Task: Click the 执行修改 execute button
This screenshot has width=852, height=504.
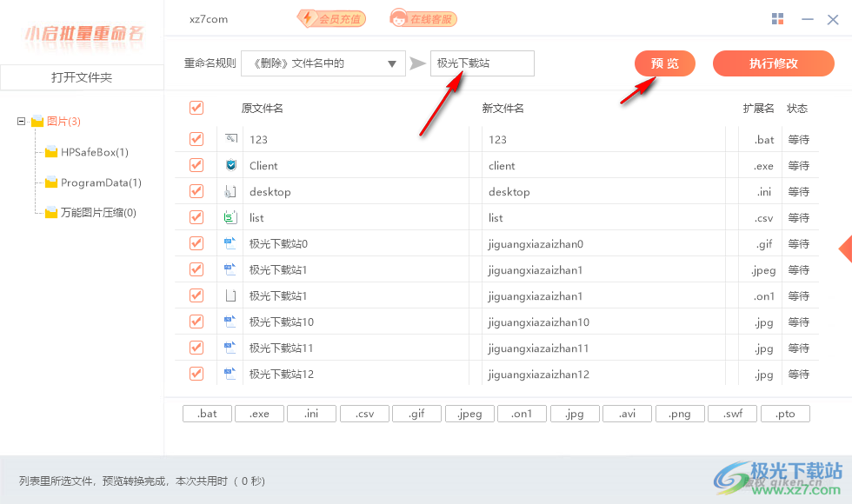Action: (773, 63)
